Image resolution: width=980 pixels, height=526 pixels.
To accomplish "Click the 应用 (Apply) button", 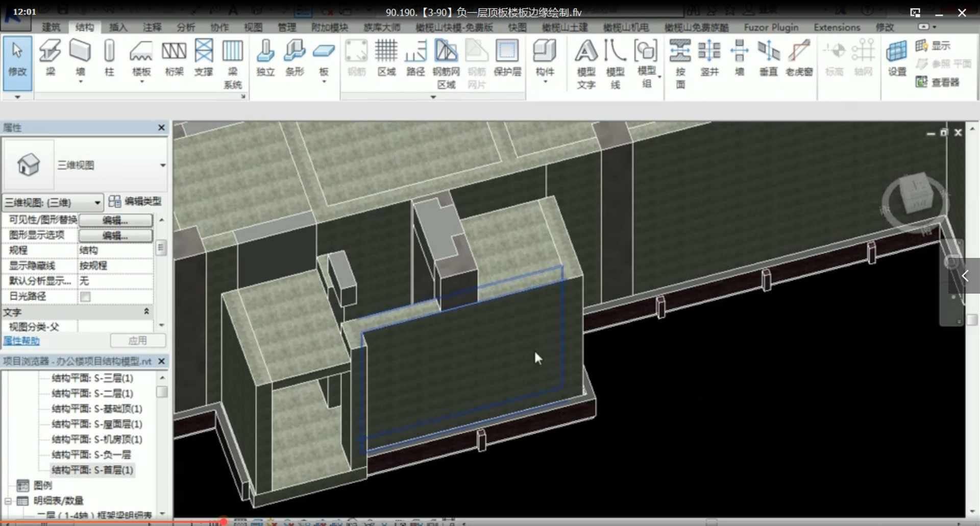I will [x=138, y=340].
